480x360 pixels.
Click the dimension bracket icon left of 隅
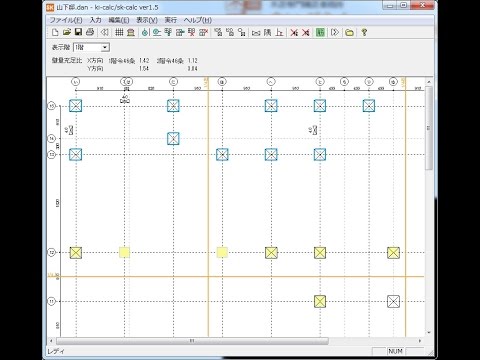click(256, 32)
